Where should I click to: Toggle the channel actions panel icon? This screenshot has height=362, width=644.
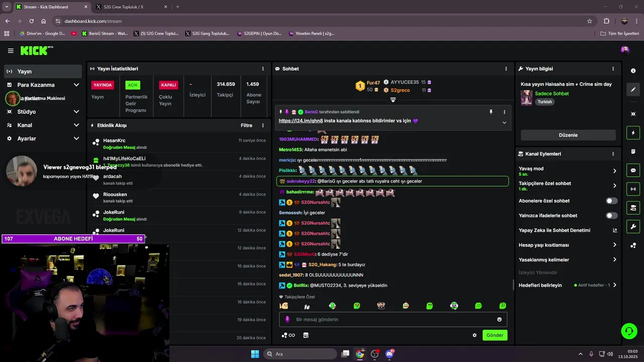coord(633,208)
